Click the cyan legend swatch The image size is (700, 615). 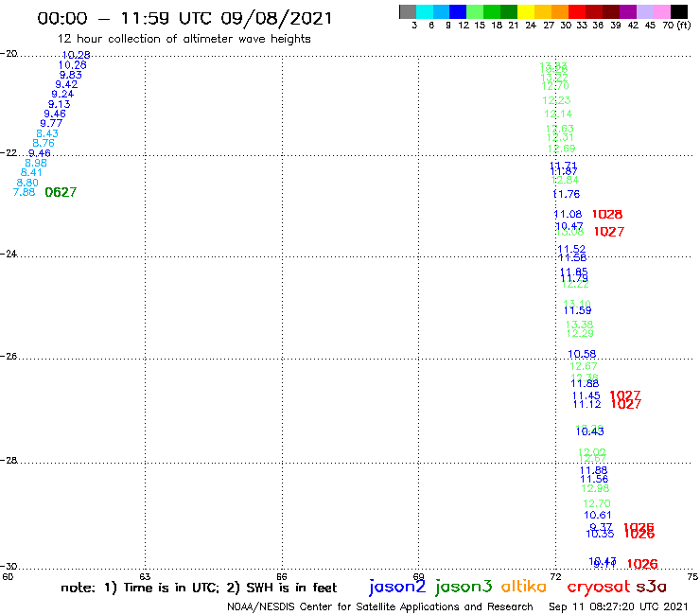click(425, 11)
